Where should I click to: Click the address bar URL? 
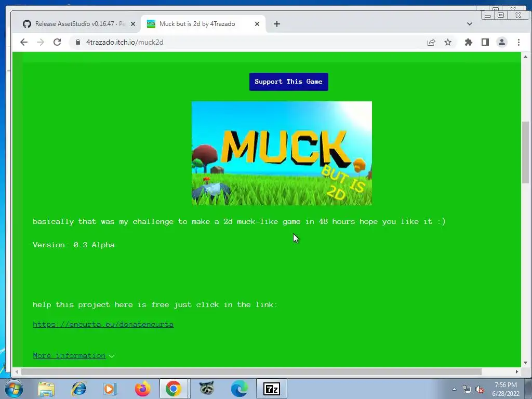pos(125,42)
